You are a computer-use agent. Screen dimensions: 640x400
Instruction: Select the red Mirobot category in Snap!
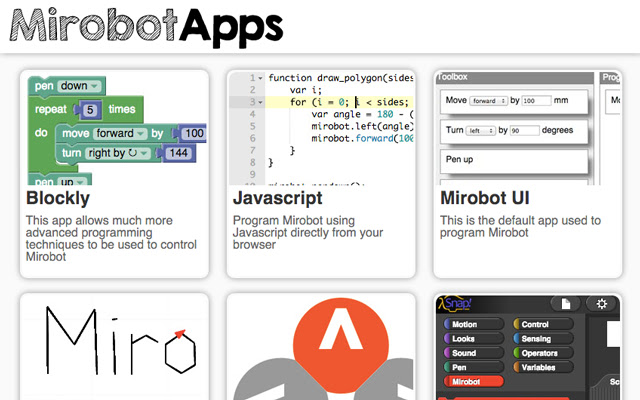tap(473, 381)
